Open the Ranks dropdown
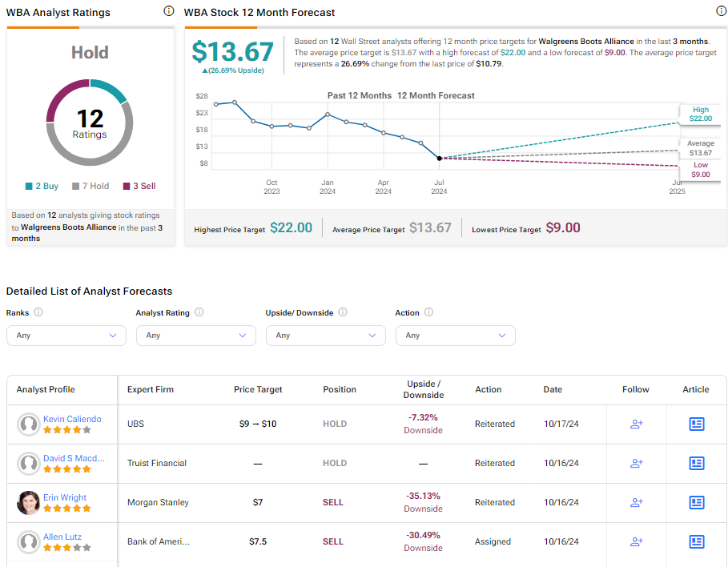 [66, 336]
